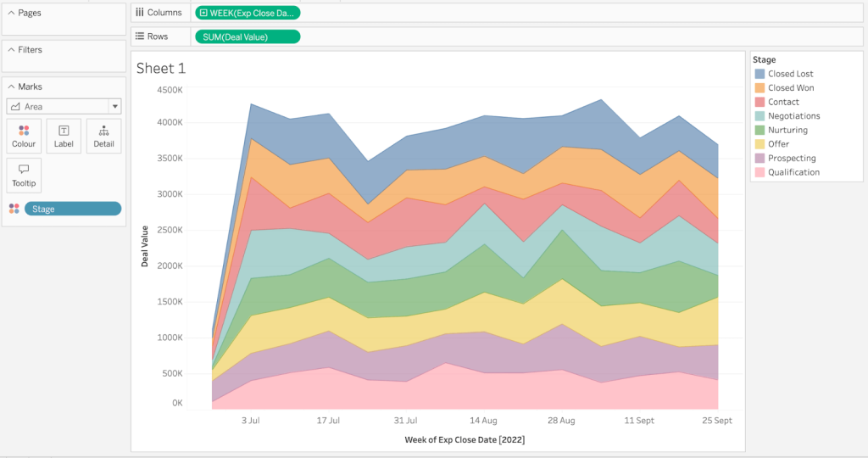
Task: Select the Closed Won legend label
Action: (791, 87)
